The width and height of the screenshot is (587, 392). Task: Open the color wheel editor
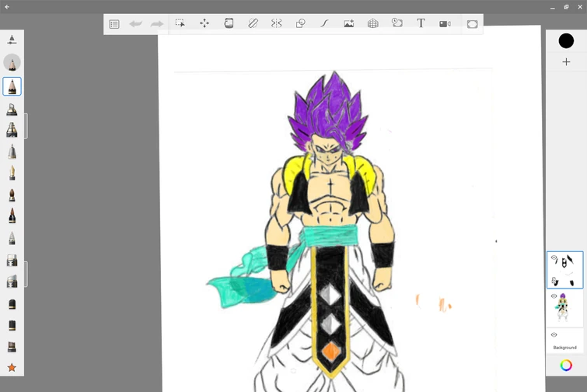pyautogui.click(x=566, y=365)
